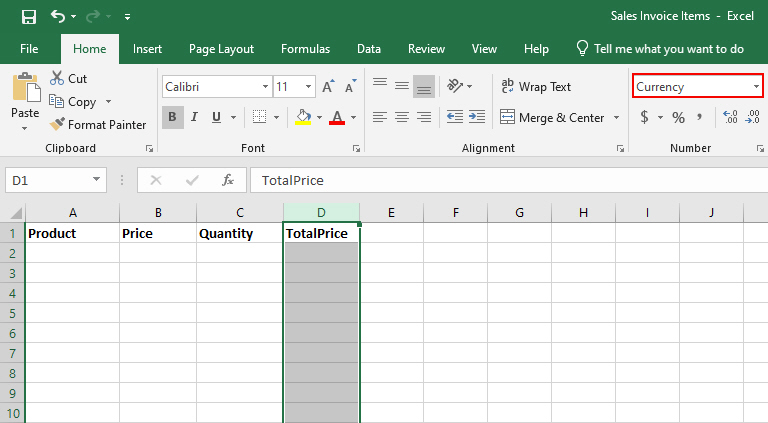Click Center horizontal alignment icon

[402, 117]
